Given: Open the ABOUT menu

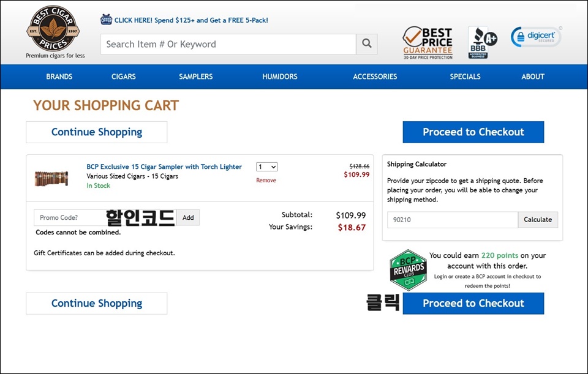Looking at the screenshot, I should [x=533, y=77].
